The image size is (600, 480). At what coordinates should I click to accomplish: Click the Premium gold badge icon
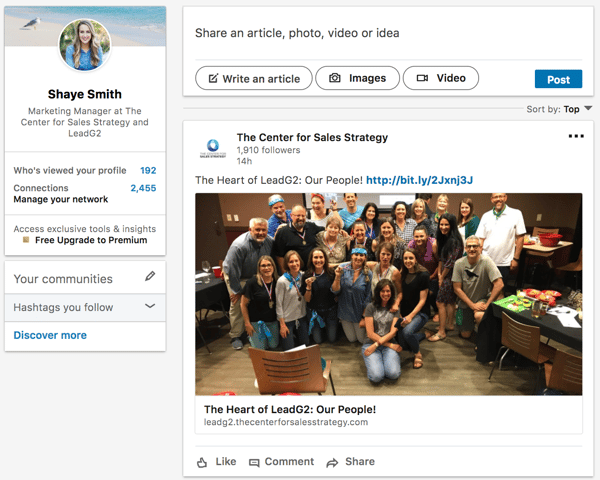coord(26,240)
